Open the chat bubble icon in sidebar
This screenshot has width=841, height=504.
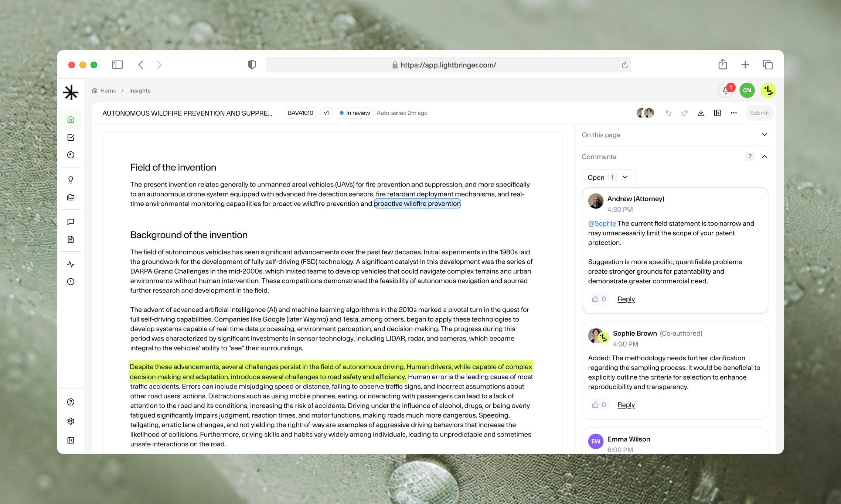click(71, 222)
